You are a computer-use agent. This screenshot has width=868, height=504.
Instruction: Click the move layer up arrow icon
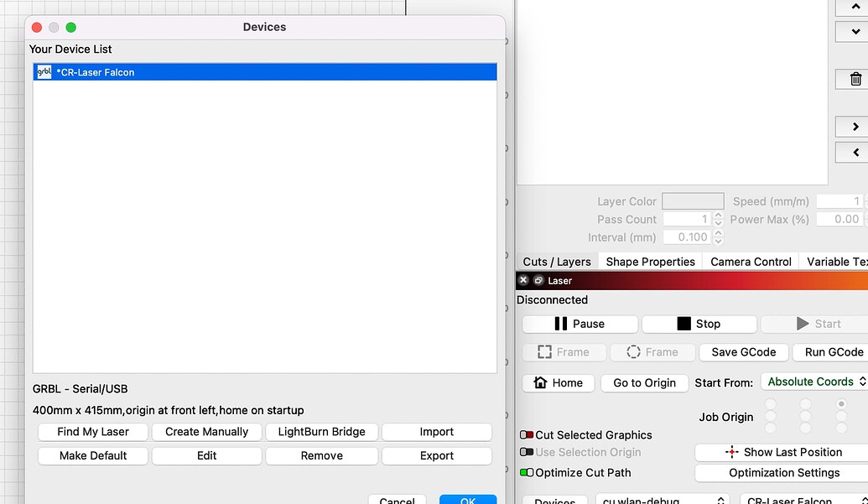pyautogui.click(x=855, y=8)
